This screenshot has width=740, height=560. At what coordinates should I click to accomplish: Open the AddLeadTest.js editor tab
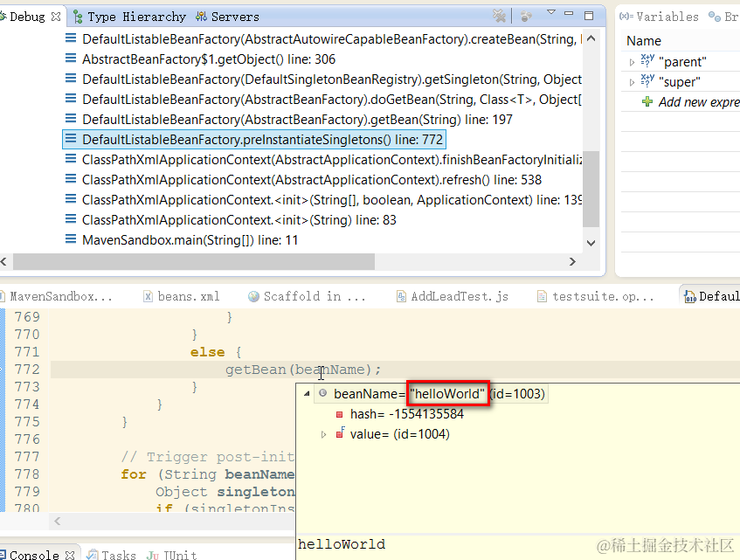coord(452,296)
